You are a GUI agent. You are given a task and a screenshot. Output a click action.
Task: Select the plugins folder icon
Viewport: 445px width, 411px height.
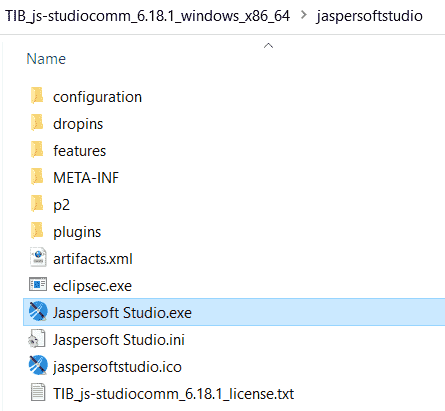(x=37, y=231)
